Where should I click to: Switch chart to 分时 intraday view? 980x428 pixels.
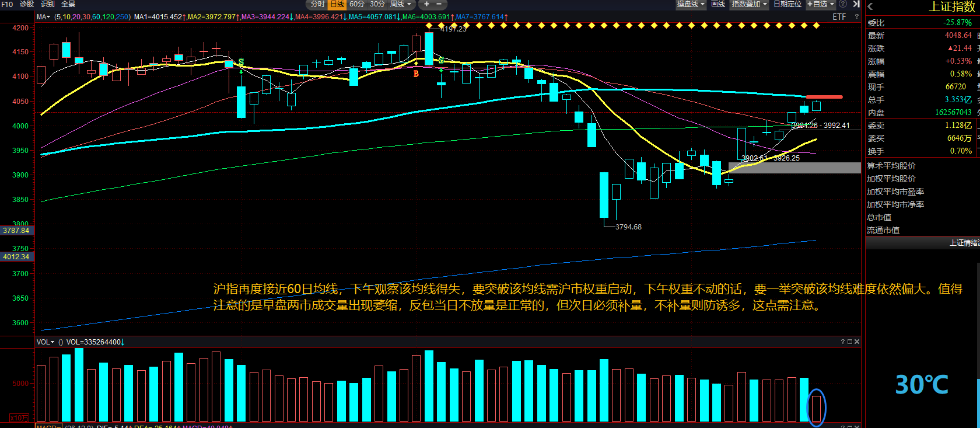317,4
